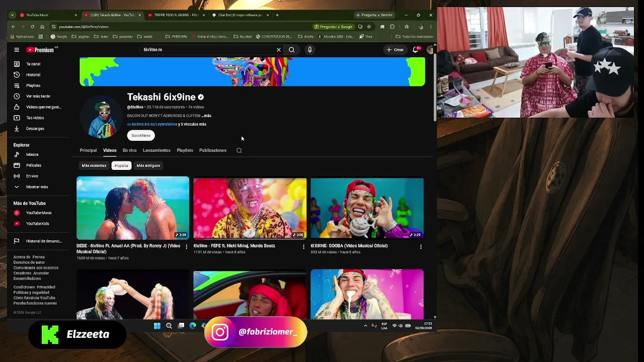Image resolution: width=644 pixels, height=362 pixels.
Task: Search within the channel using magnifier
Action: point(239,150)
